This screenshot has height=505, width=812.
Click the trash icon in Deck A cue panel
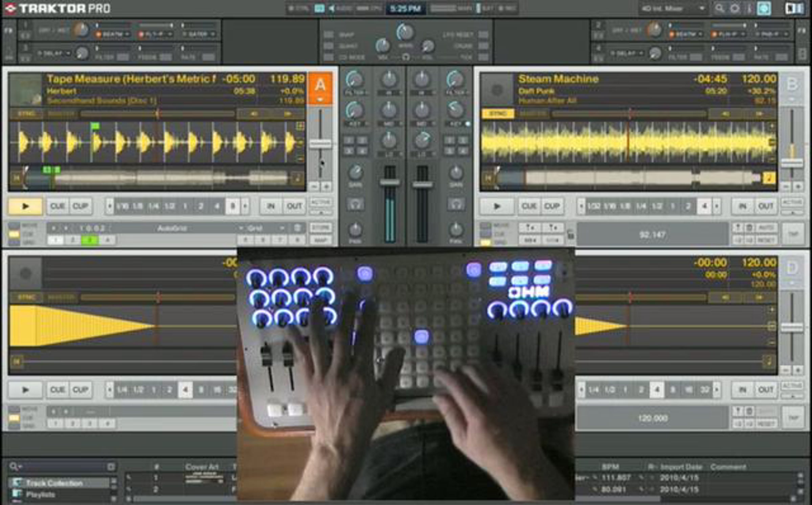pyautogui.click(x=297, y=228)
